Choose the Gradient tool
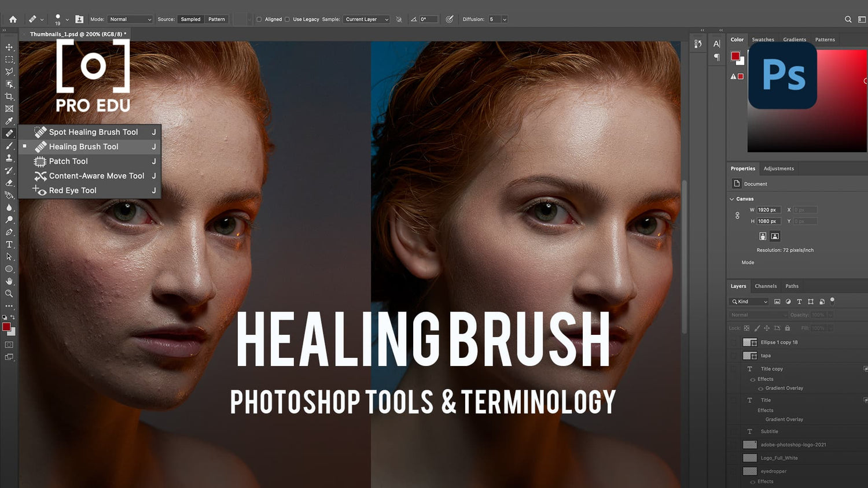The height and width of the screenshot is (488, 868). 9,195
